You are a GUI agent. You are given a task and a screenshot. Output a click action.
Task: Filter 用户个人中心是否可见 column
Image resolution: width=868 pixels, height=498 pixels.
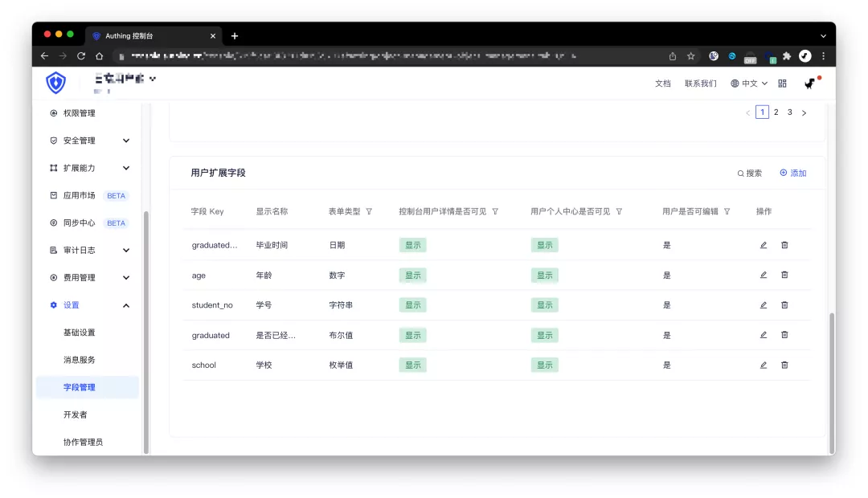620,211
